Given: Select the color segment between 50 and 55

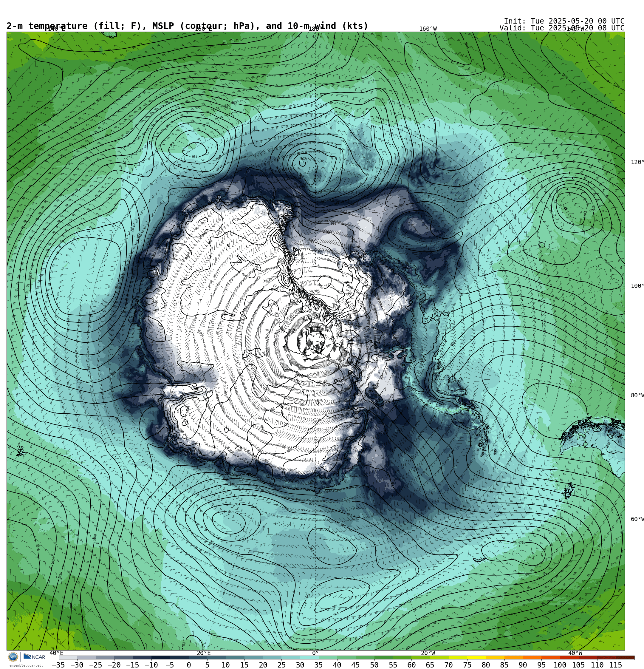Looking at the screenshot, I should click(x=384, y=657).
